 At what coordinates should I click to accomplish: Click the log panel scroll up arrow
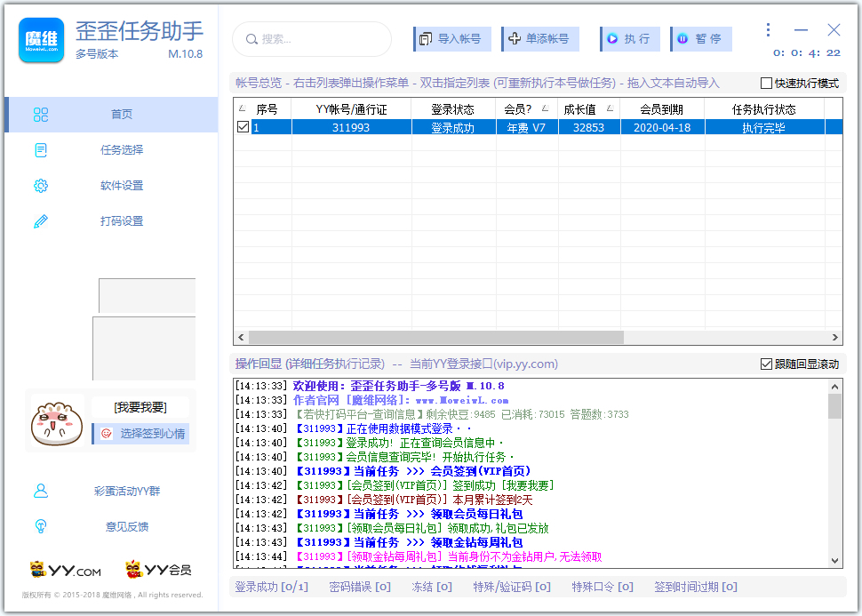click(x=834, y=387)
